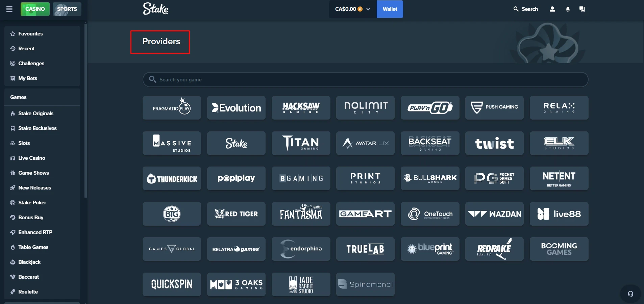Open ELK Studios provider
The width and height of the screenshot is (644, 304).
coord(559,143)
